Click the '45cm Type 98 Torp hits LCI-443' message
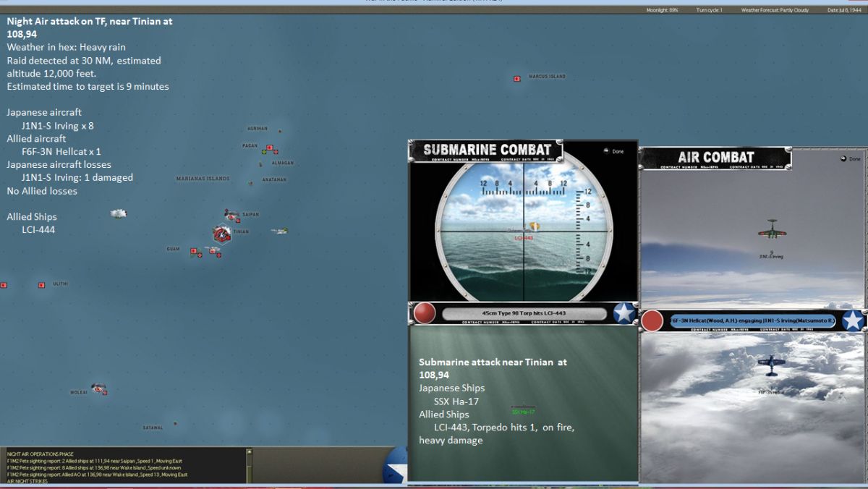The height and width of the screenshot is (489, 868). 524,313
